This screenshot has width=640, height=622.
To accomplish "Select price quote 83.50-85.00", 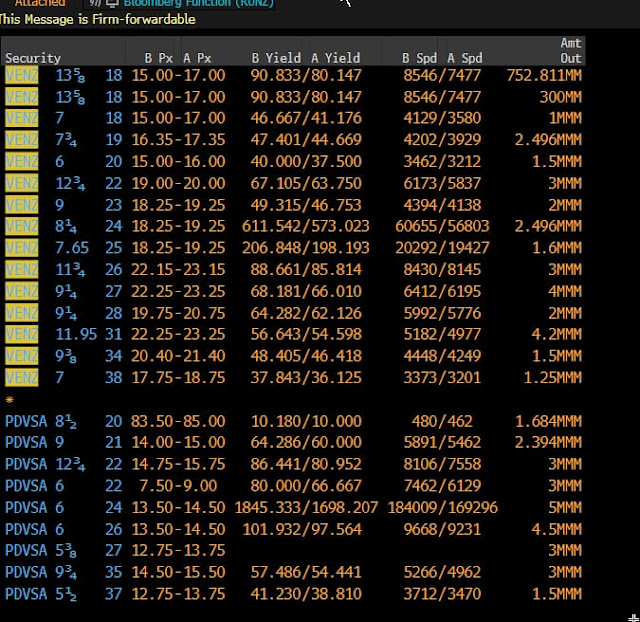I will point(178,421).
